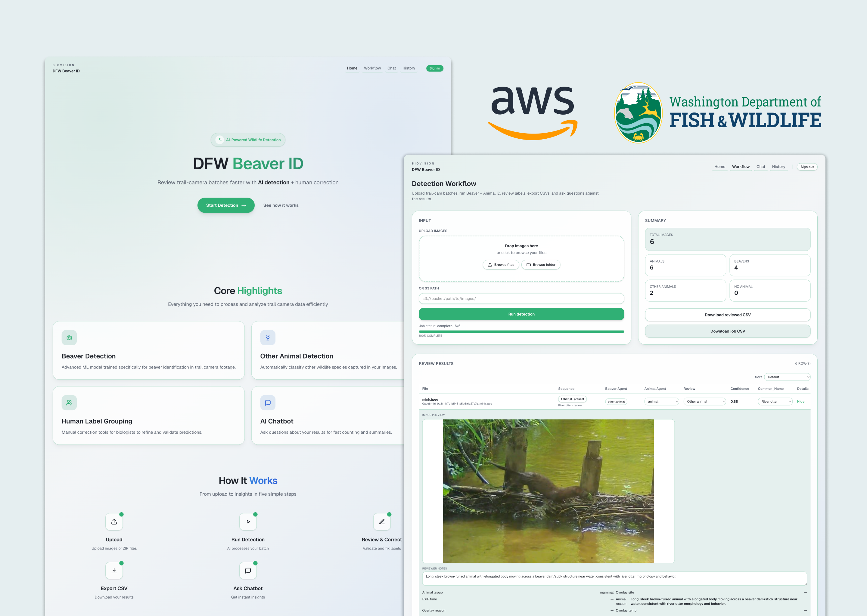This screenshot has height=616, width=867.
Task: Hide the mink.jpeg row details
Action: [800, 401]
